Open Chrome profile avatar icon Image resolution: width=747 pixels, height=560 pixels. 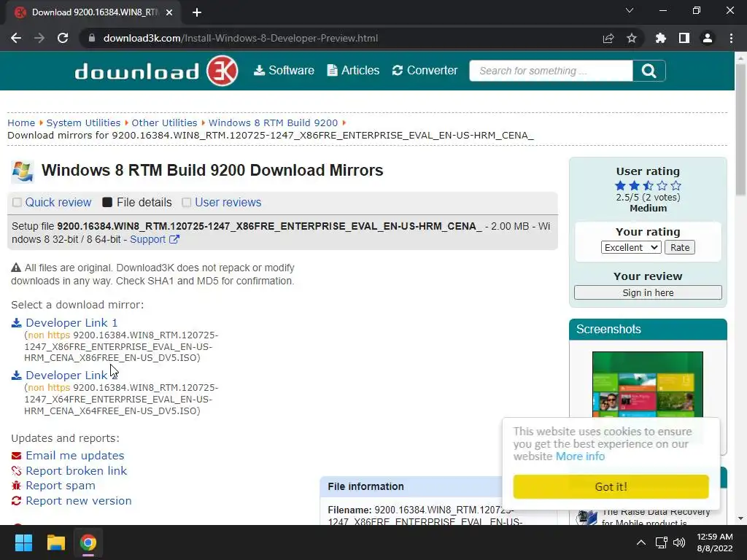point(708,38)
